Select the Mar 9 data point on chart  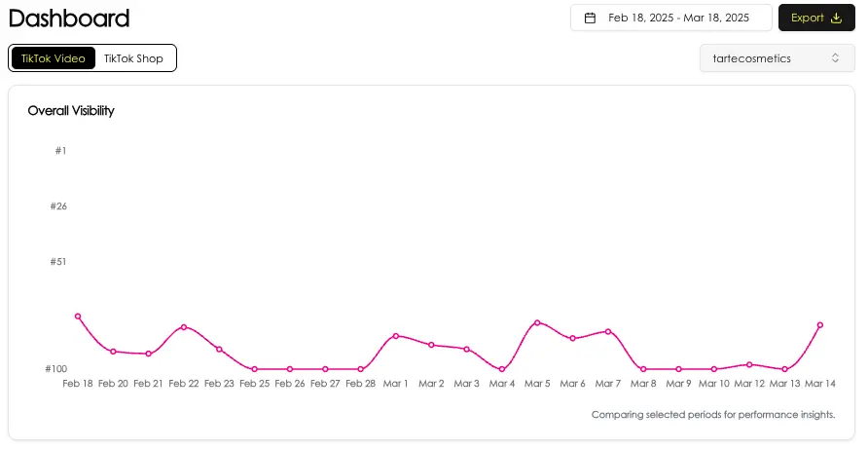(678, 369)
